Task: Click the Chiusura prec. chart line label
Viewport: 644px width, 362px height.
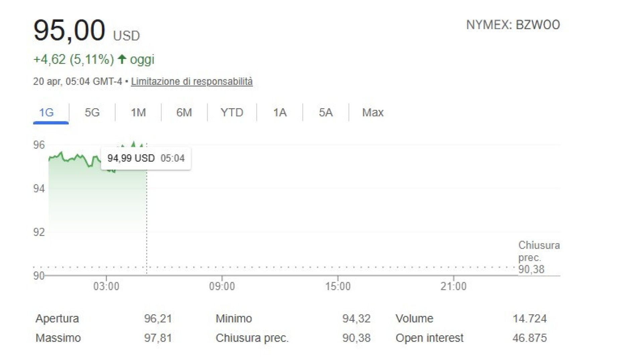Action: point(539,257)
